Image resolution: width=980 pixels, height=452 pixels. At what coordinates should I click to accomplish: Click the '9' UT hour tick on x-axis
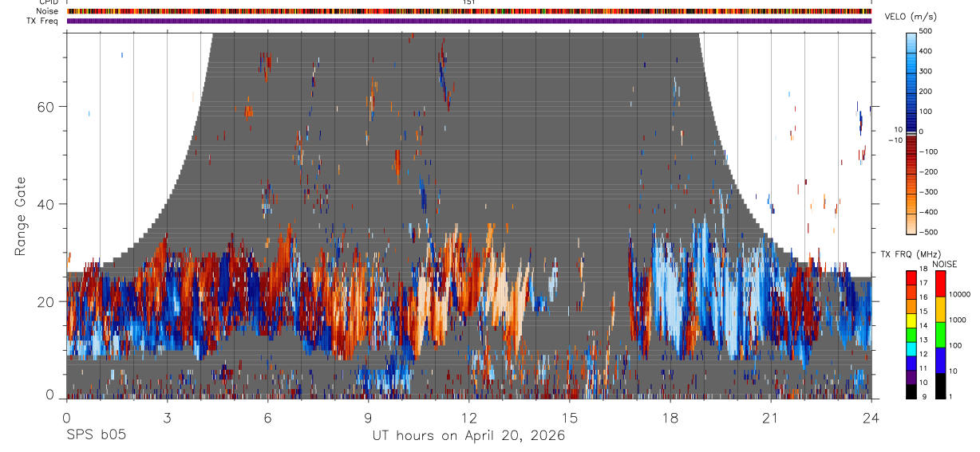click(x=368, y=418)
